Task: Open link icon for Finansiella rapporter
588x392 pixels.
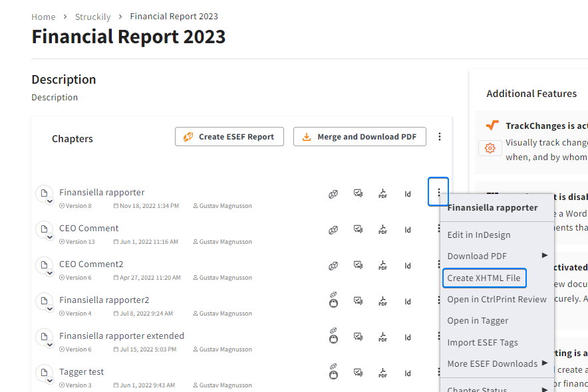Action: click(x=333, y=194)
